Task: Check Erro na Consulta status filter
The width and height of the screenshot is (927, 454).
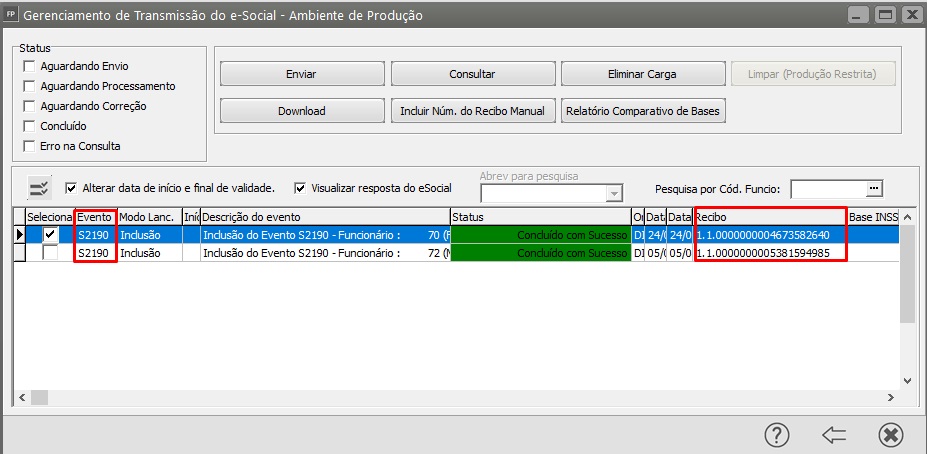Action: click(x=29, y=146)
